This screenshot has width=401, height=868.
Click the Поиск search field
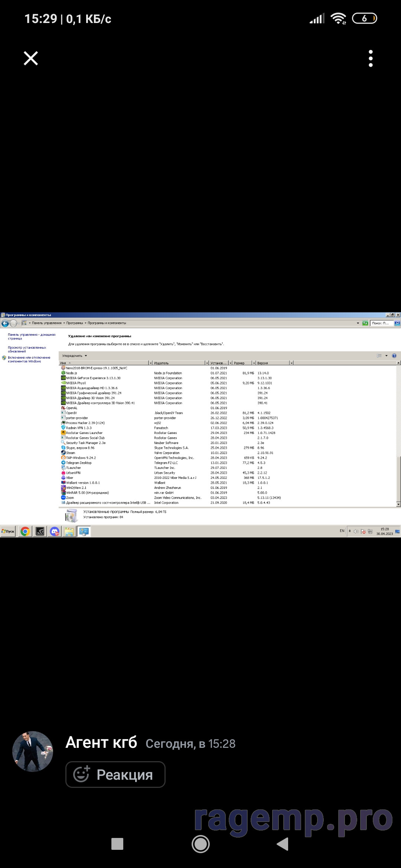coord(382,323)
